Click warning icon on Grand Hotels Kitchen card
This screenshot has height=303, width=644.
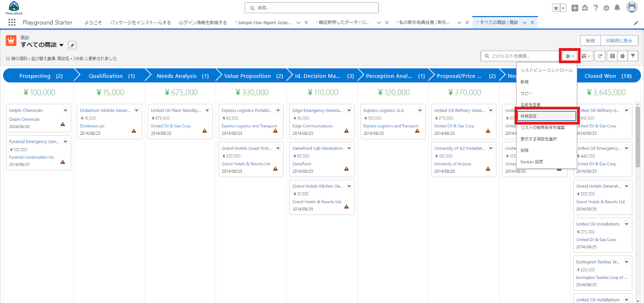[346, 206]
